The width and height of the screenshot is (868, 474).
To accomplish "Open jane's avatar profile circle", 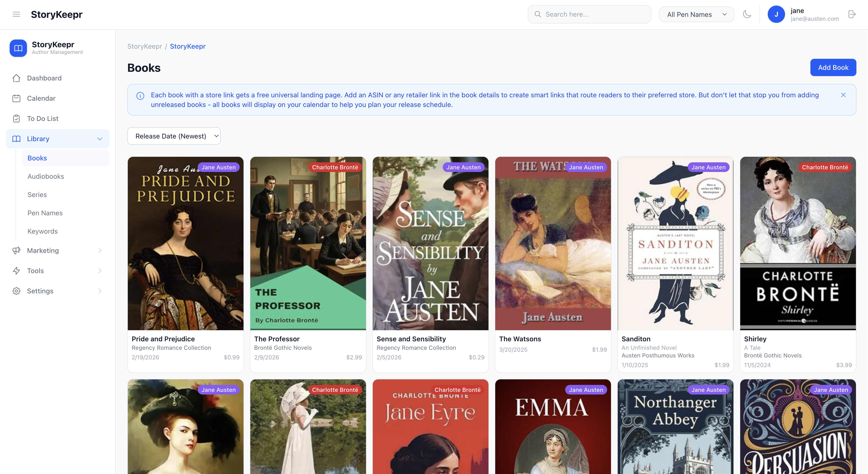I will click(x=776, y=14).
